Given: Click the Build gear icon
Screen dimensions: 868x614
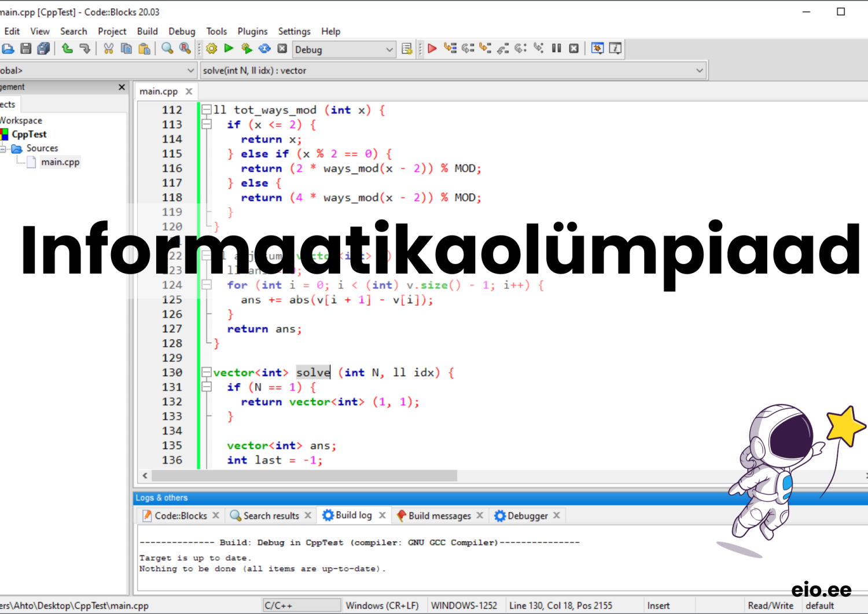Looking at the screenshot, I should pyautogui.click(x=211, y=49).
